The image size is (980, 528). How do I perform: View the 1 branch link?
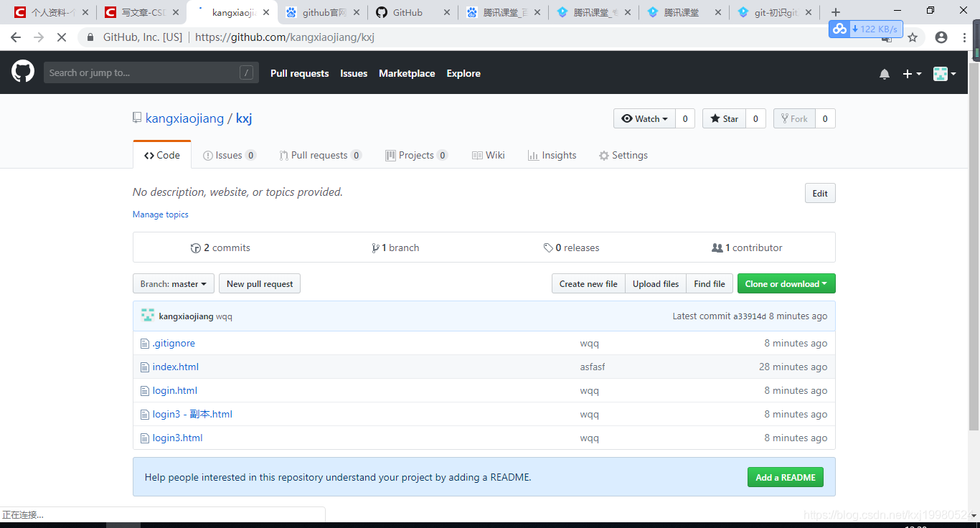pyautogui.click(x=395, y=247)
